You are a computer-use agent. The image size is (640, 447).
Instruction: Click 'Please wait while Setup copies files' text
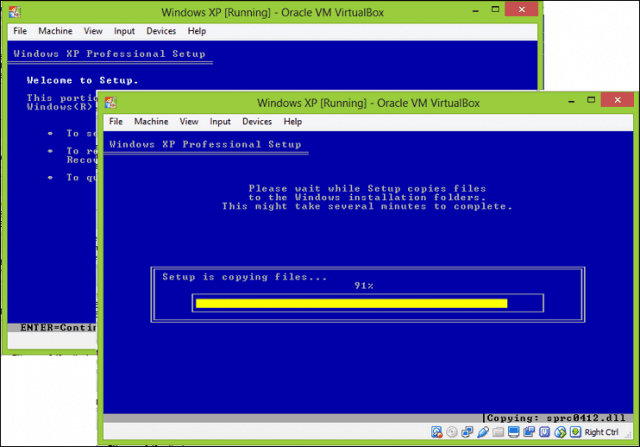(x=367, y=189)
